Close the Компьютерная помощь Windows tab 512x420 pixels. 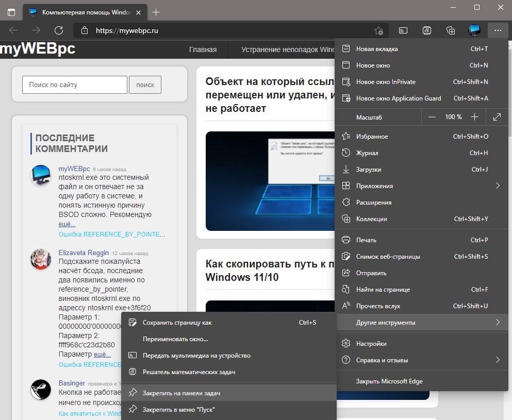(x=139, y=12)
